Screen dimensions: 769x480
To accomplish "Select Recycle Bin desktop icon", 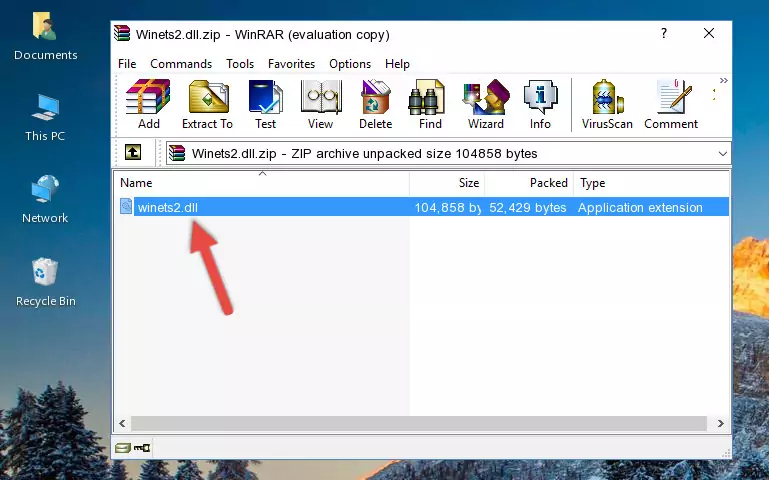I will tap(45, 282).
